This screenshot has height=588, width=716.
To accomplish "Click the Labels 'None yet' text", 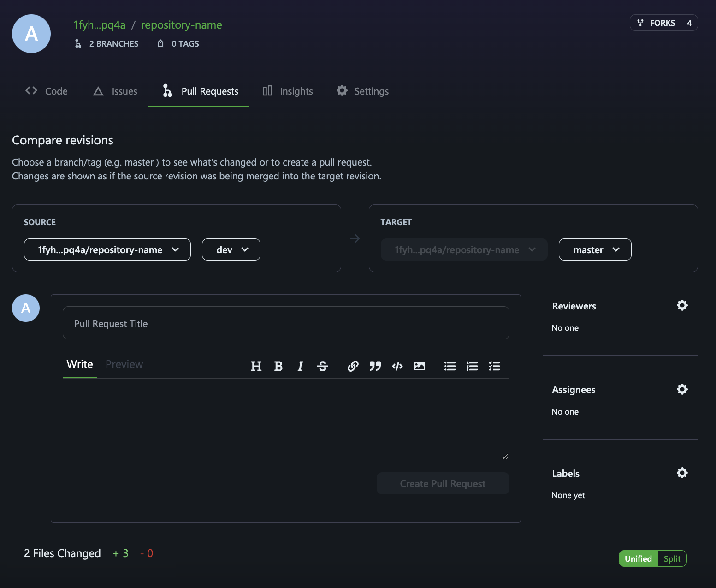I will click(x=568, y=495).
